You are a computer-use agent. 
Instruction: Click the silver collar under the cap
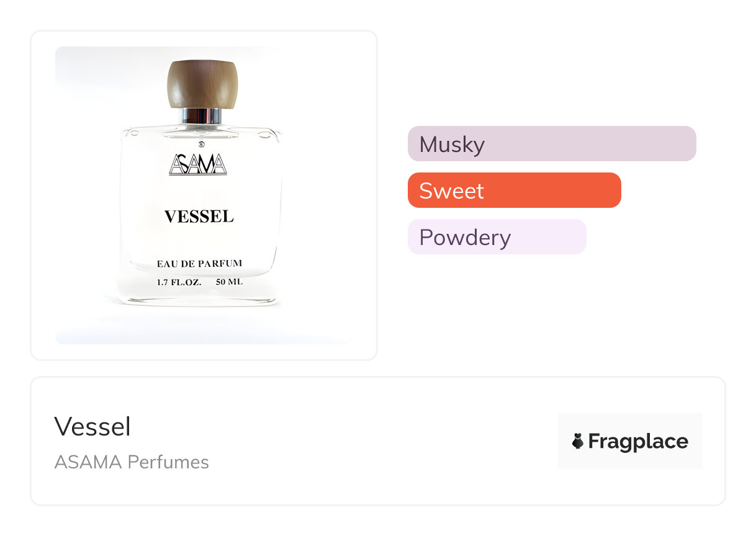(x=202, y=116)
